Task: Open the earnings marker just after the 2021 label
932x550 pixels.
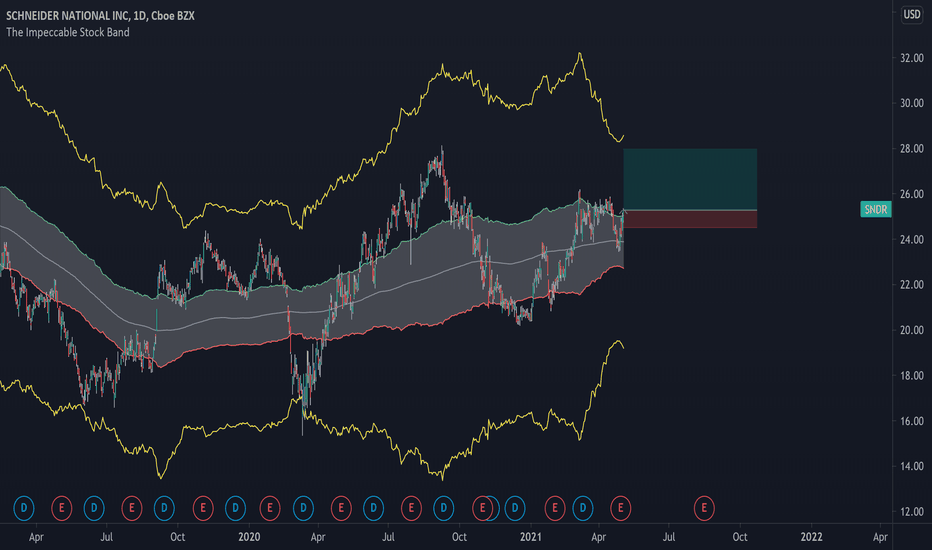Action: pos(555,508)
